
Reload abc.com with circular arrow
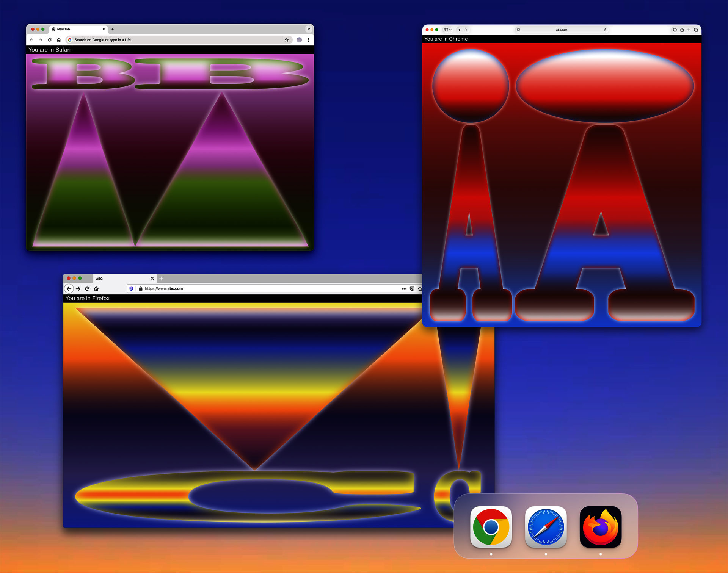click(x=605, y=30)
